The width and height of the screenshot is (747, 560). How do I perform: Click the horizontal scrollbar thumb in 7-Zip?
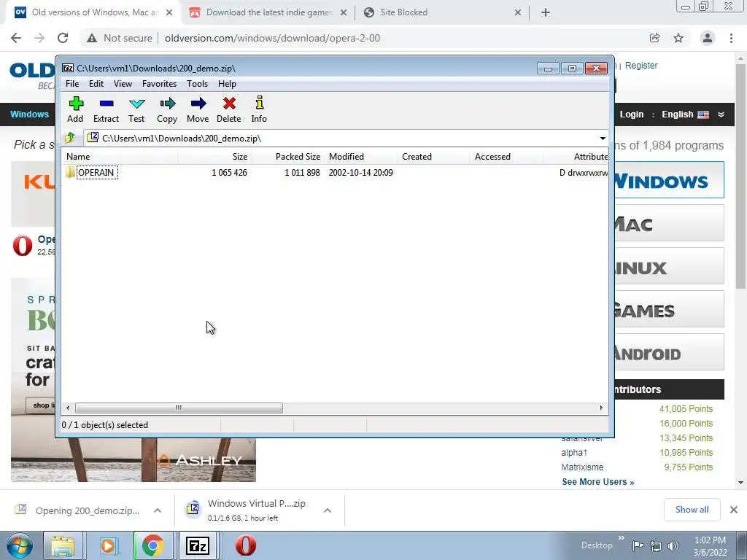(x=179, y=408)
